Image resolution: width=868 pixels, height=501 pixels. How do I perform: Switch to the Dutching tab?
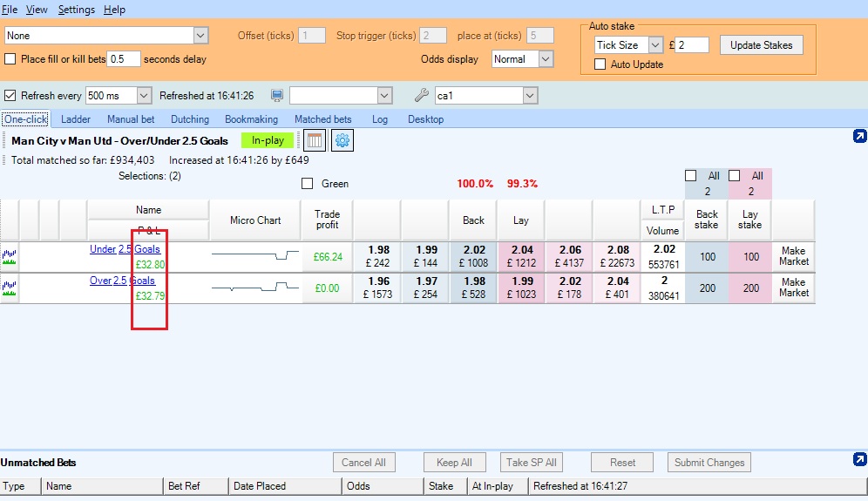(x=190, y=119)
